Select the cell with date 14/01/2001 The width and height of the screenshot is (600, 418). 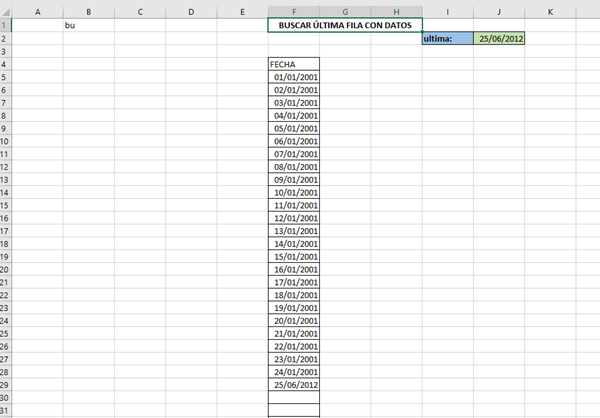[294, 244]
